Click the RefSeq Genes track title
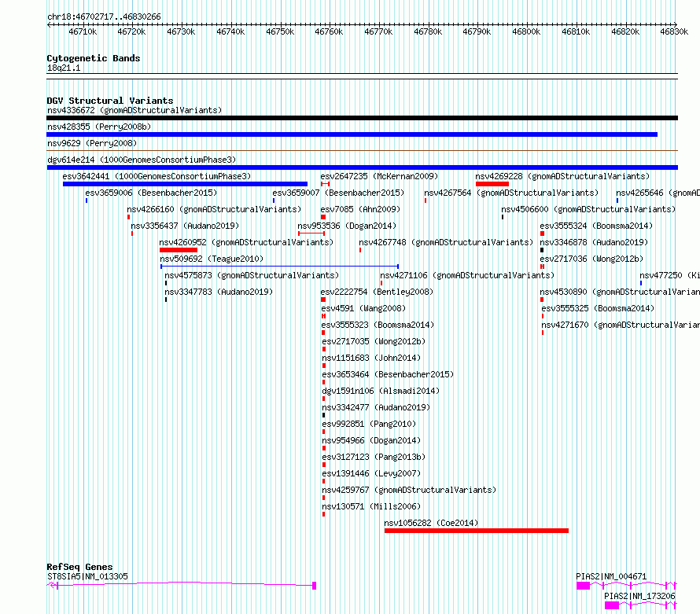 (x=79, y=567)
